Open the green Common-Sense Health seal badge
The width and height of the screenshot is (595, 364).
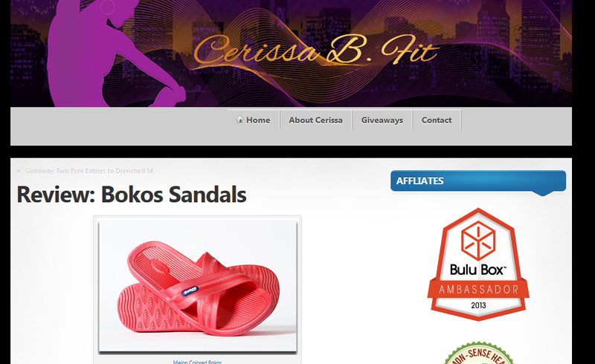pos(479,353)
